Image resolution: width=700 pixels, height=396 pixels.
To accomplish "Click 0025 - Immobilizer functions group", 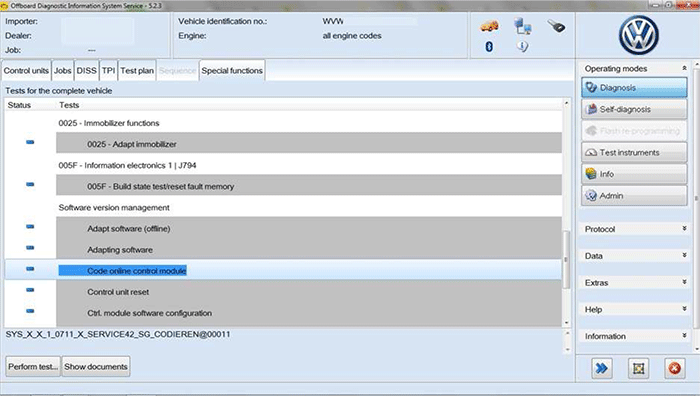I will point(109,123).
